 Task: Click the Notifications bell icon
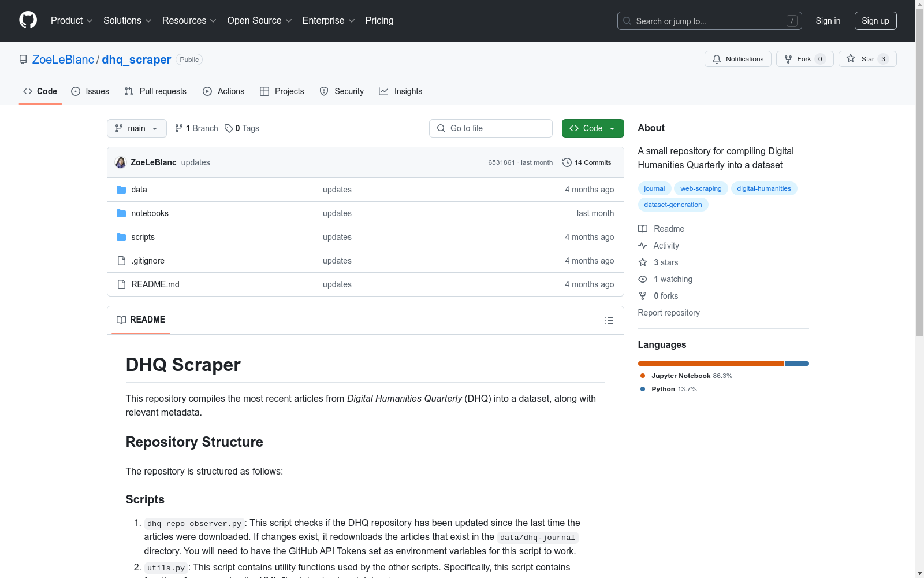717,59
